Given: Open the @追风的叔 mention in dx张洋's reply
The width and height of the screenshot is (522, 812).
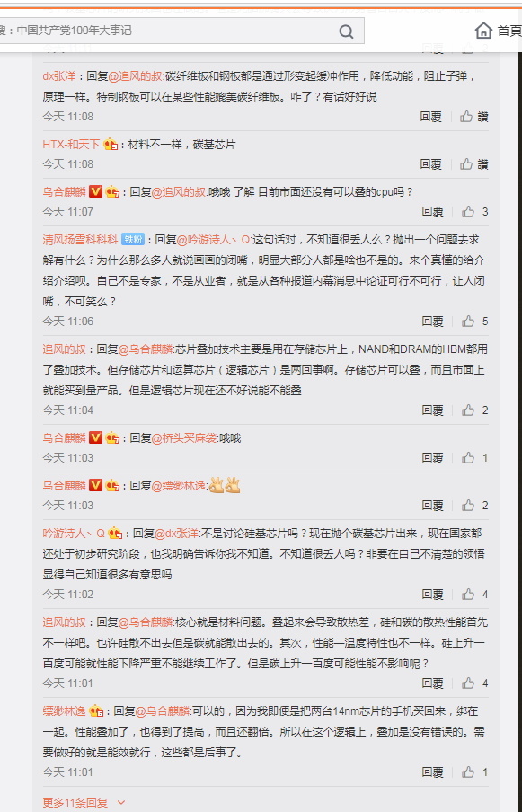Looking at the screenshot, I should tap(135, 76).
